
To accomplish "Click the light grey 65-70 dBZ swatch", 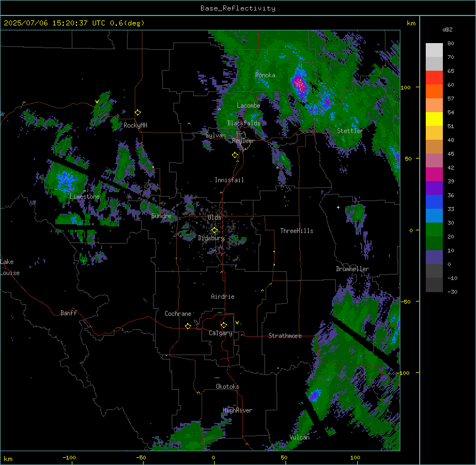I will (x=434, y=64).
